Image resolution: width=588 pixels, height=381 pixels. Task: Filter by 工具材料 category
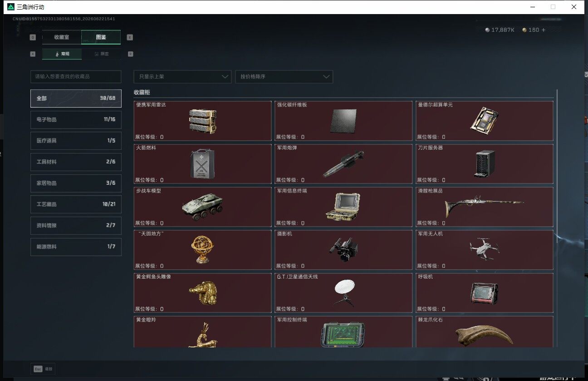tap(76, 162)
